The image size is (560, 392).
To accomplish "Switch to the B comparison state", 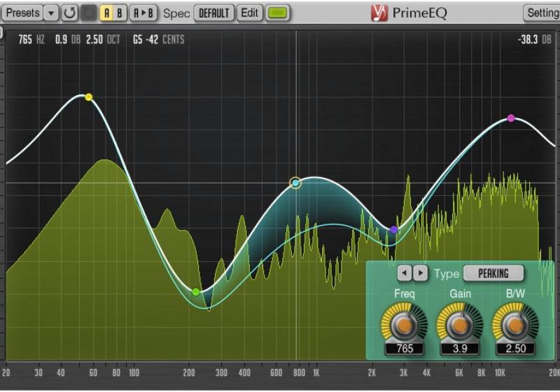I will pos(119,13).
